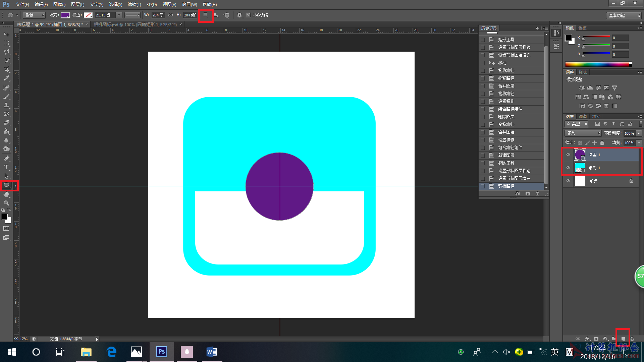Select the Pen tool
This screenshot has height=362, width=644.
(x=6, y=159)
